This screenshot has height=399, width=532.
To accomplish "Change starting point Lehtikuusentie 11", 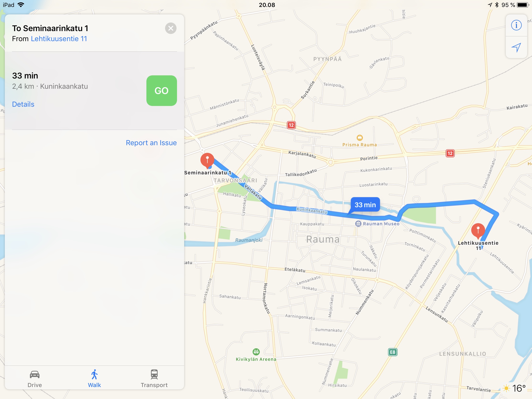I will (x=59, y=39).
